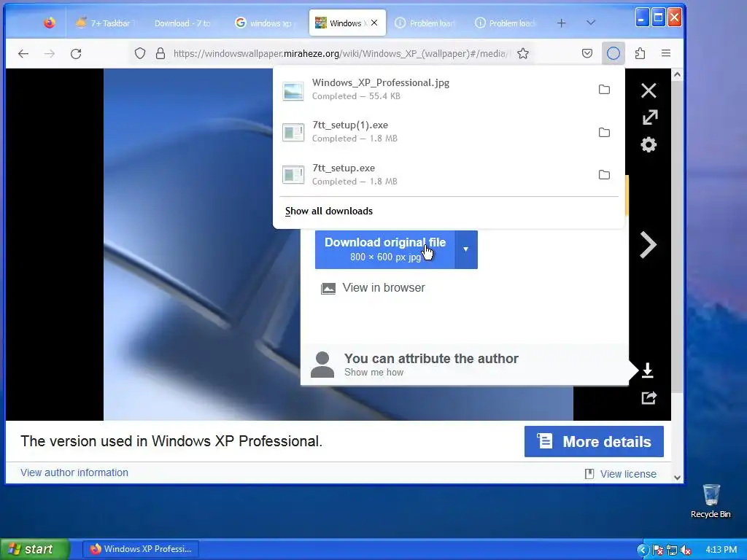
Task: Switch to the Google windows xp tab
Action: click(265, 23)
